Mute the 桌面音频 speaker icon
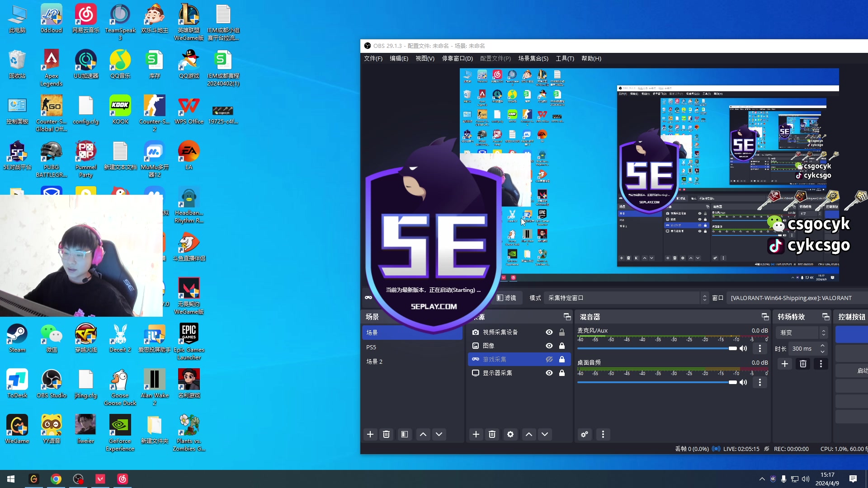868x488 pixels. (x=743, y=382)
